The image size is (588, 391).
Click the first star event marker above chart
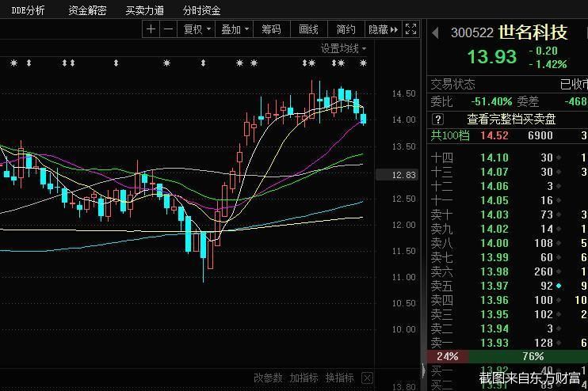pos(13,63)
